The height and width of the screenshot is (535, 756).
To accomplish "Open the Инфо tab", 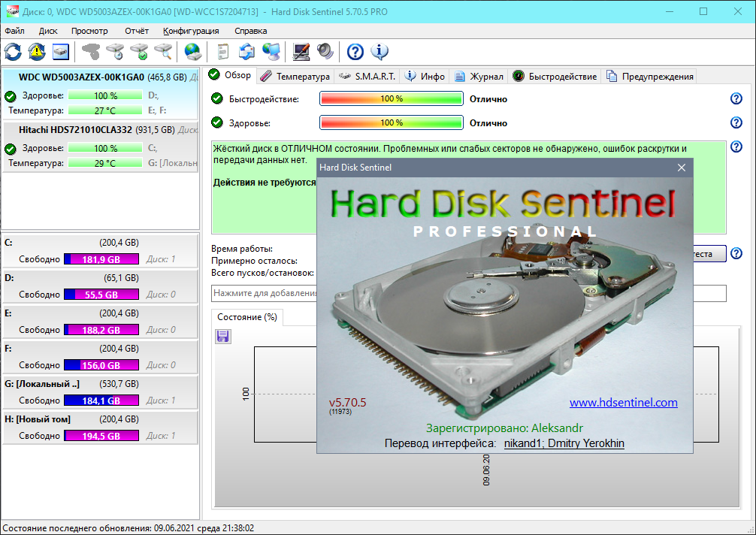I will coord(425,76).
